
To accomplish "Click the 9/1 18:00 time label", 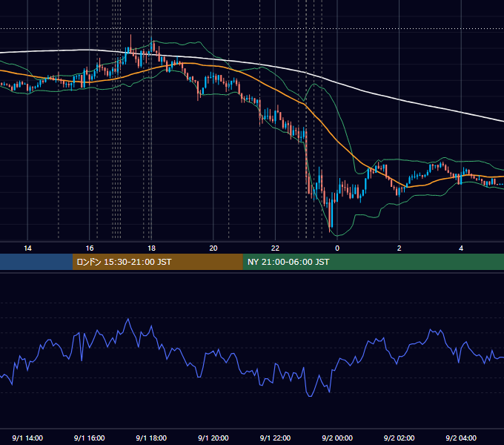I will [x=151, y=438].
